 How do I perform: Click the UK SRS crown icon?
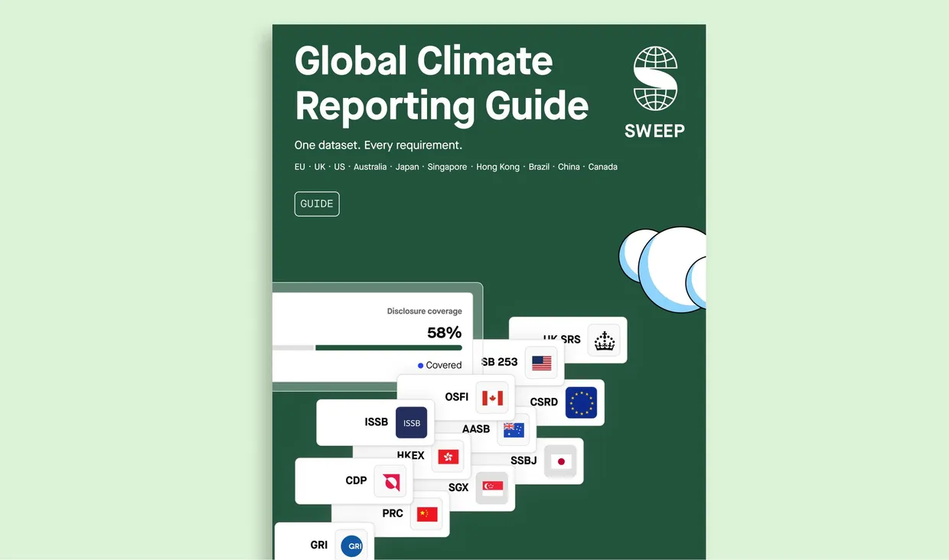[x=605, y=340]
